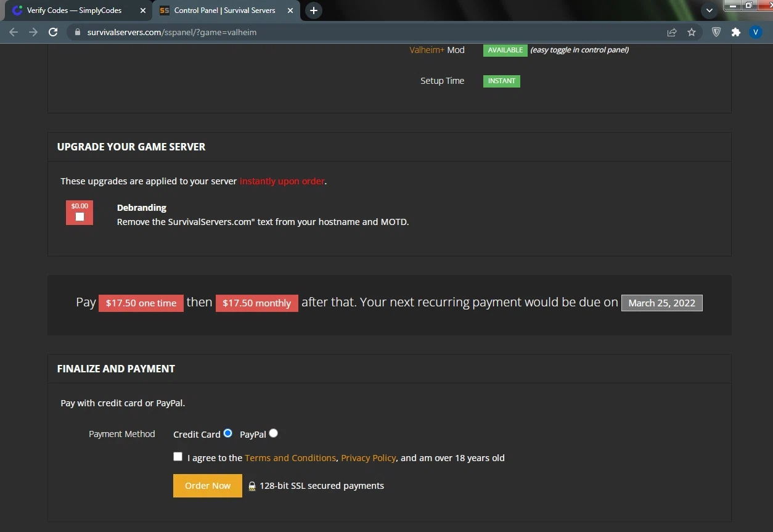
Task: Click '(easy toggle in control panel)' note
Action: tap(579, 50)
